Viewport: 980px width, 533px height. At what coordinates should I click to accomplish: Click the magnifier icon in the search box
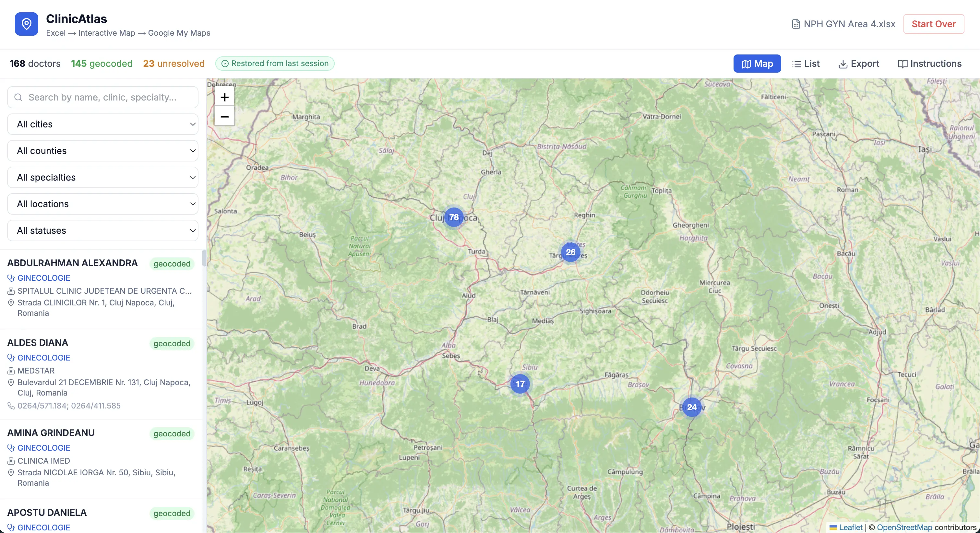pyautogui.click(x=18, y=97)
